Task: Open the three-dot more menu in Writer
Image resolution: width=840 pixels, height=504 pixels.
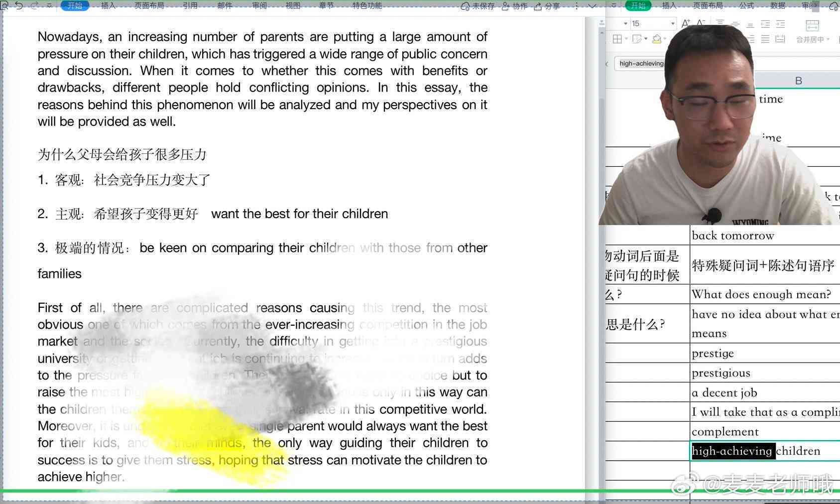Action: coord(577,6)
